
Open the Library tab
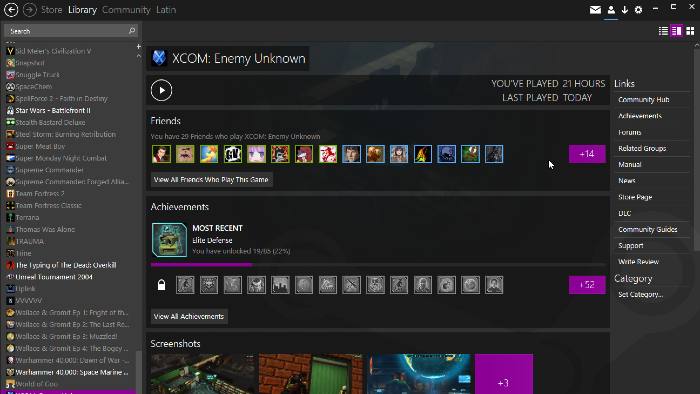coord(82,9)
